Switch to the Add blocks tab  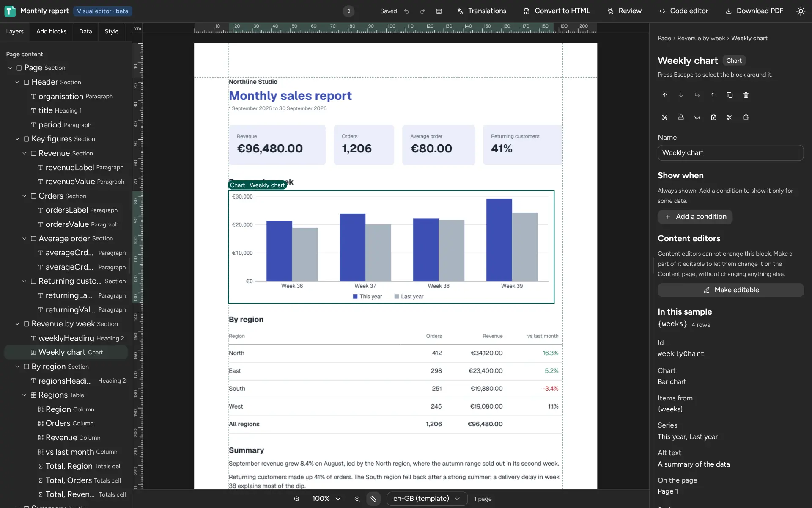[51, 31]
